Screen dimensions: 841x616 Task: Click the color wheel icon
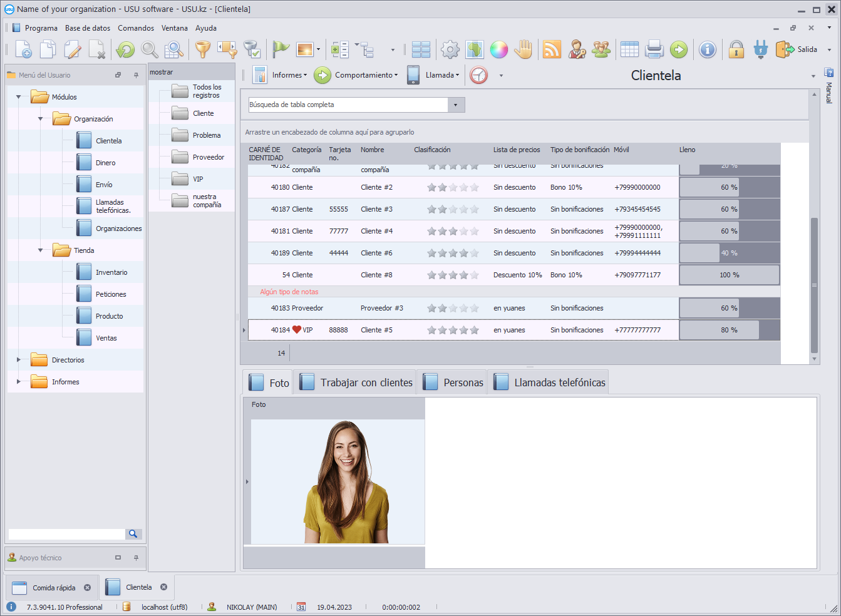point(499,49)
